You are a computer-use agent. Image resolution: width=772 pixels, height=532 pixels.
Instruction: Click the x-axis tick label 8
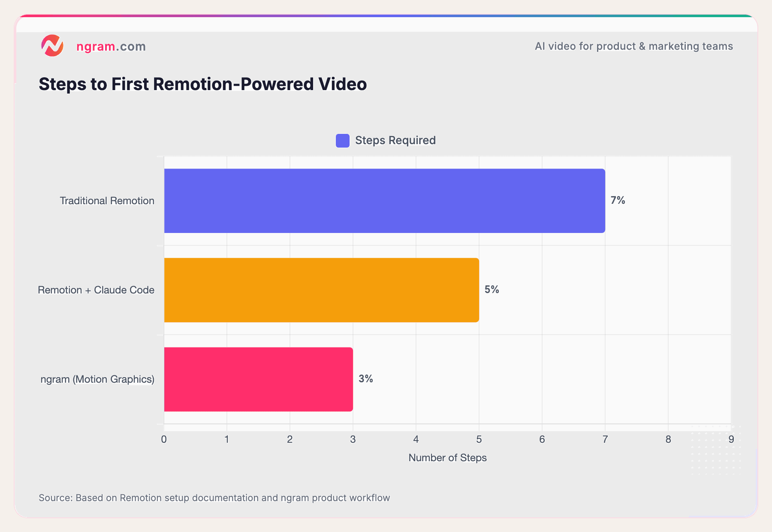pos(668,439)
